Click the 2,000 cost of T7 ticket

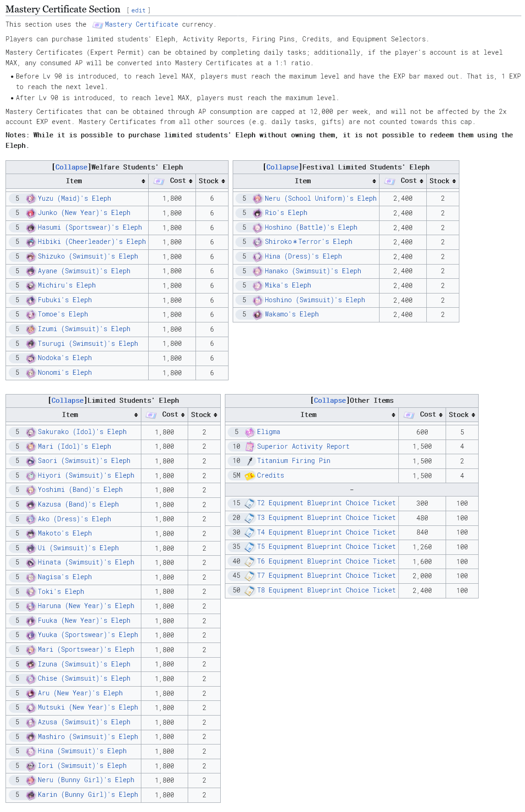(x=422, y=576)
